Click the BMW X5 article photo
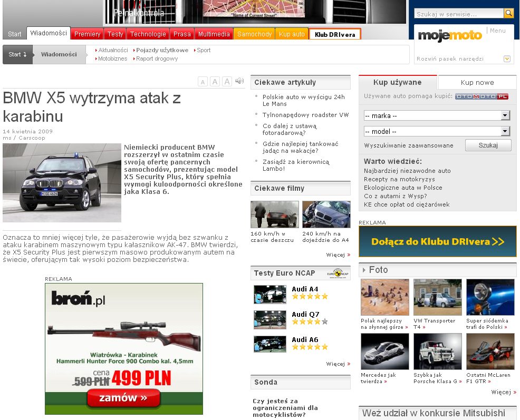520x420 pixels. pos(62,183)
